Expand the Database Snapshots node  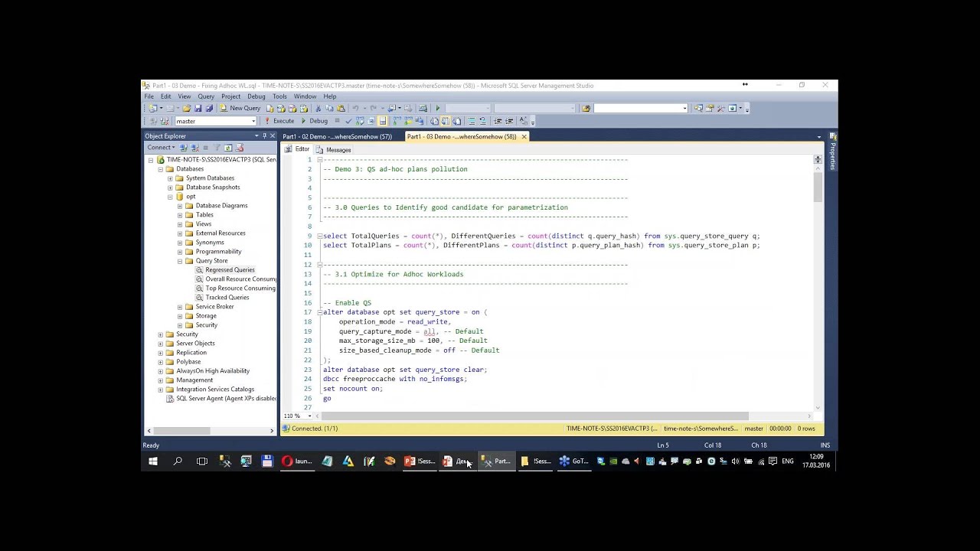(x=170, y=187)
